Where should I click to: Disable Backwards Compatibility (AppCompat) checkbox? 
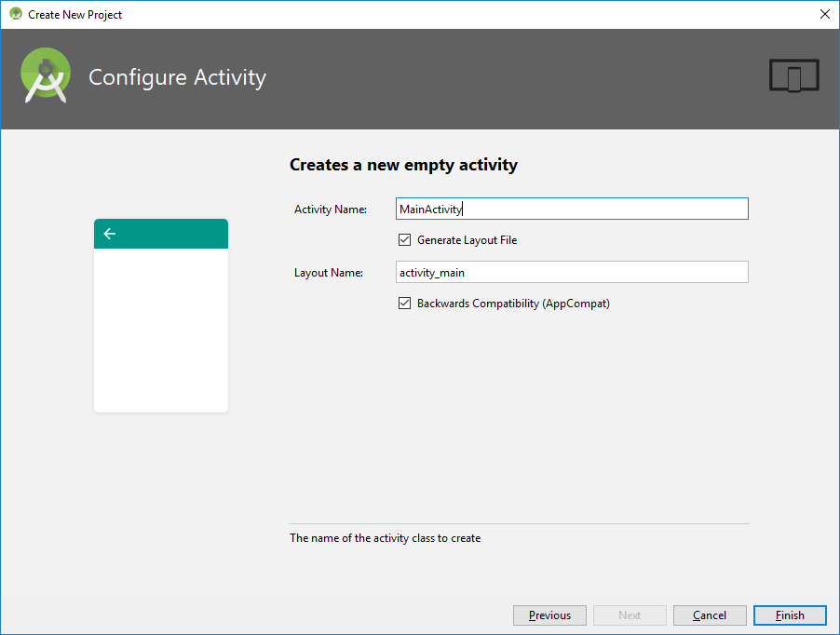[404, 304]
